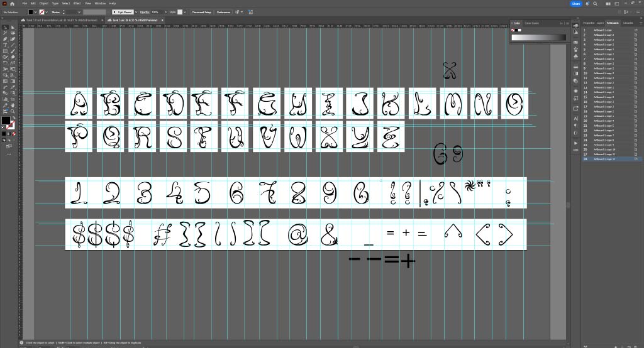This screenshot has width=644, height=348.
Task: Select the Type tool
Action: (5, 45)
